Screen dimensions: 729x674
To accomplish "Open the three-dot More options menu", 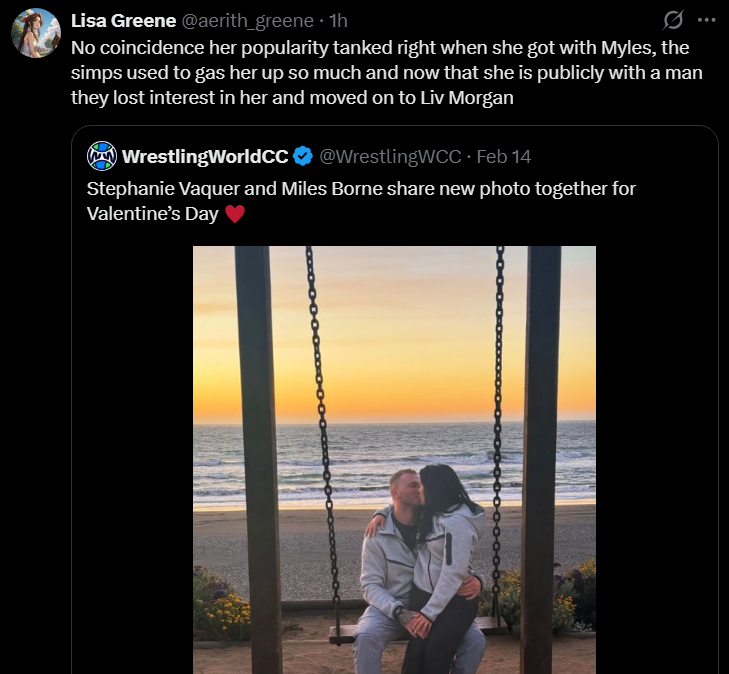I will [706, 21].
